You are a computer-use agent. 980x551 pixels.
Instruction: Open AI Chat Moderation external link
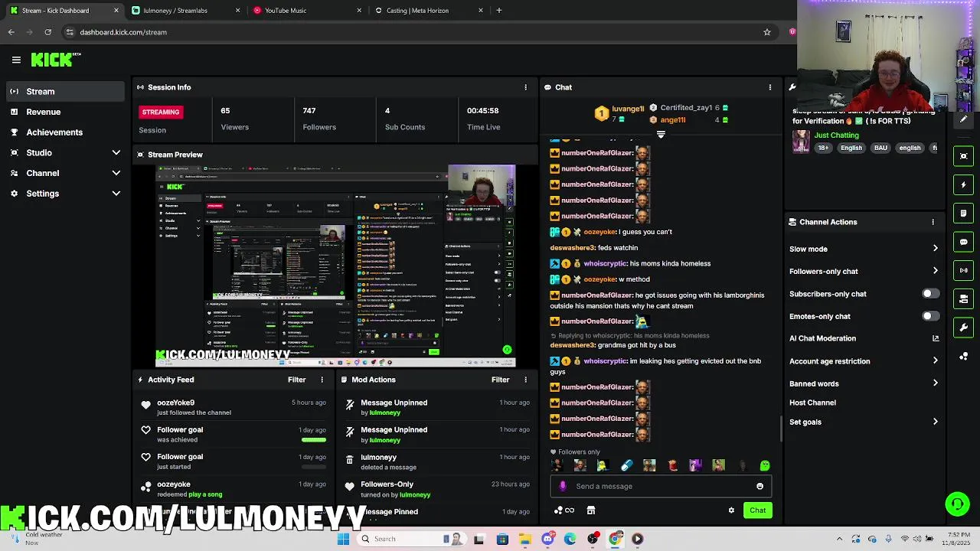[935, 338]
